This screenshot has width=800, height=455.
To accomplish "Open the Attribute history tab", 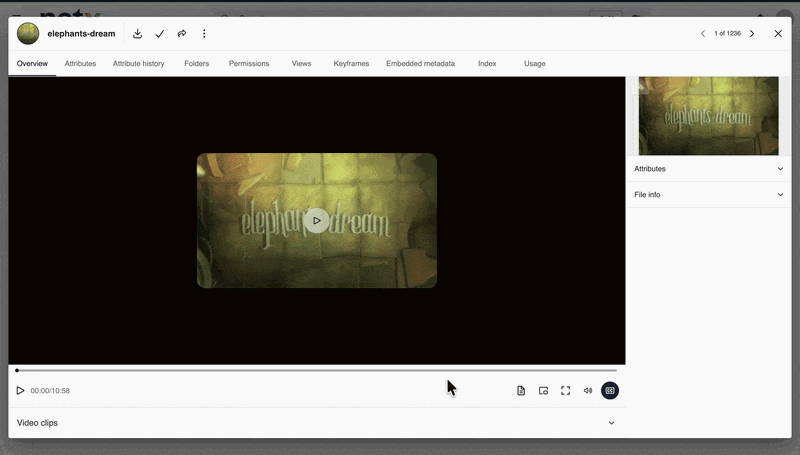I will [138, 64].
